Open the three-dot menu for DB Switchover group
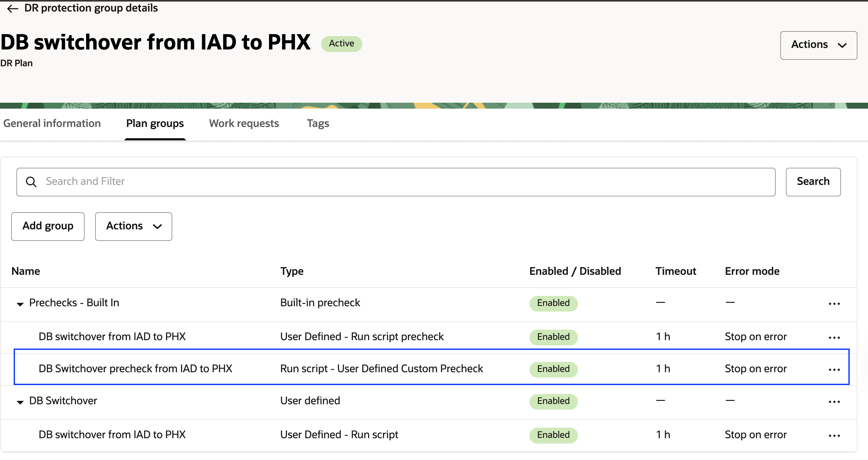Image resolution: width=868 pixels, height=460 pixels. click(x=834, y=401)
